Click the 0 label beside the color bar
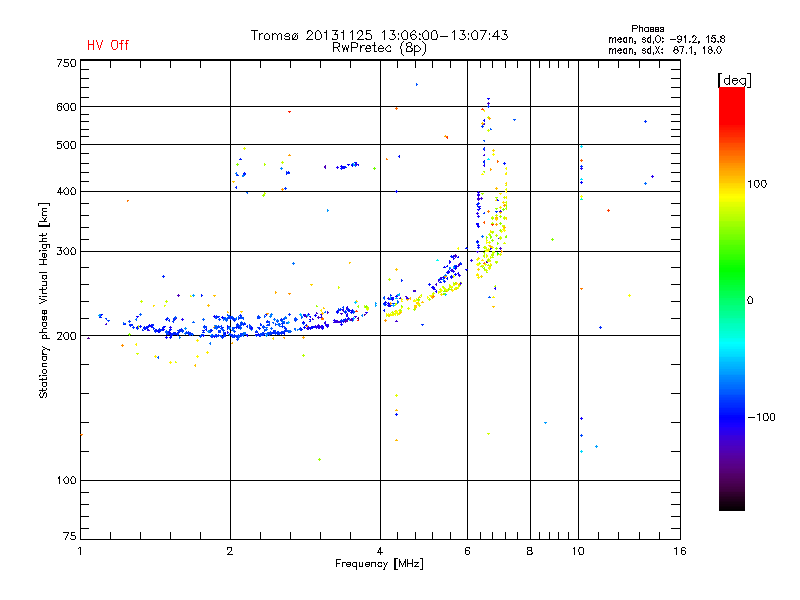Viewport: 800px width, 600px height. coord(750,300)
